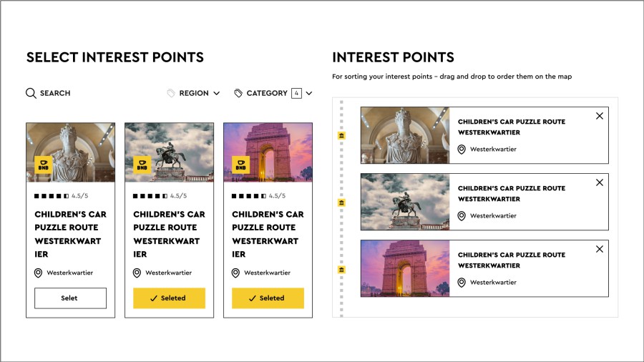The image size is (644, 362).
Task: Deselect the horse statue card via Seleted button
Action: click(169, 298)
